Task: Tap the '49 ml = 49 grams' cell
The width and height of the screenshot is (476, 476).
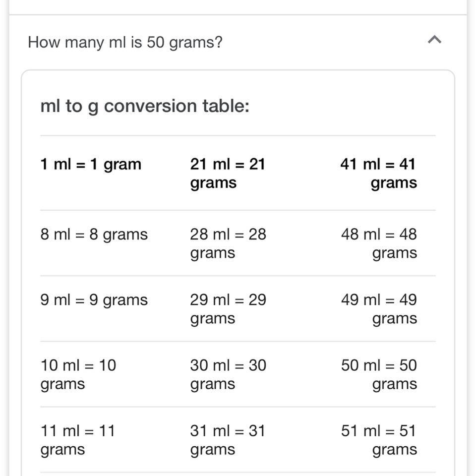Action: (379, 309)
